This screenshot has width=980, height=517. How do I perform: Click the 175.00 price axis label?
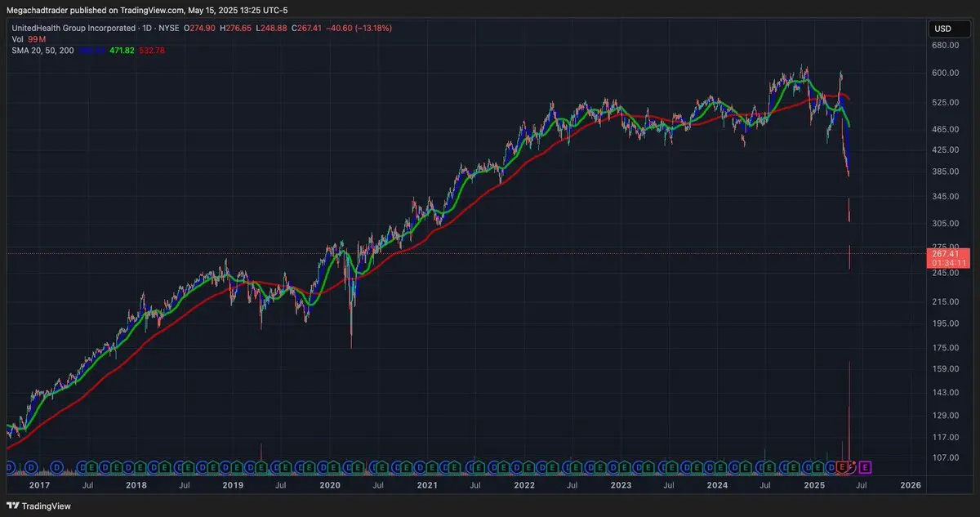(x=946, y=348)
